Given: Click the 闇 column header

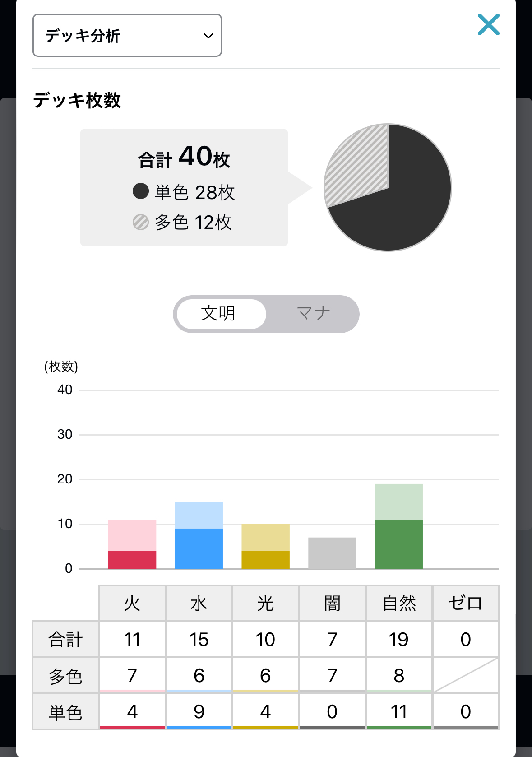Looking at the screenshot, I should (332, 603).
